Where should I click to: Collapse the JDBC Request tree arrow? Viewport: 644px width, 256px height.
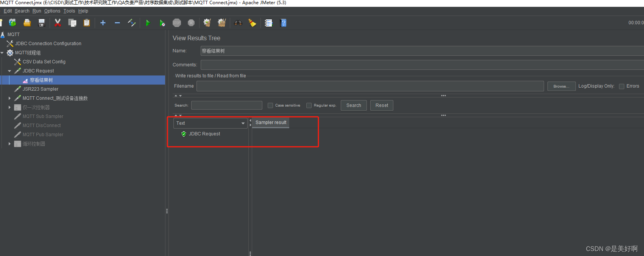(9, 71)
